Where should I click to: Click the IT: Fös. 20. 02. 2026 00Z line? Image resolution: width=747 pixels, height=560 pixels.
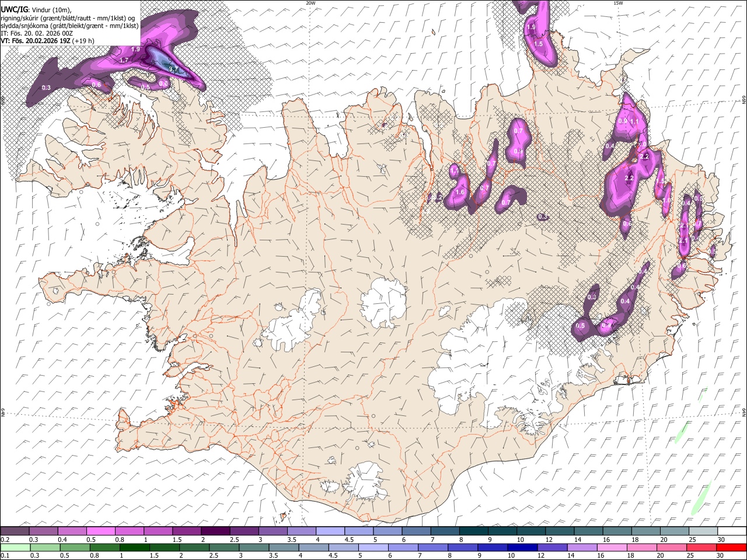point(37,33)
